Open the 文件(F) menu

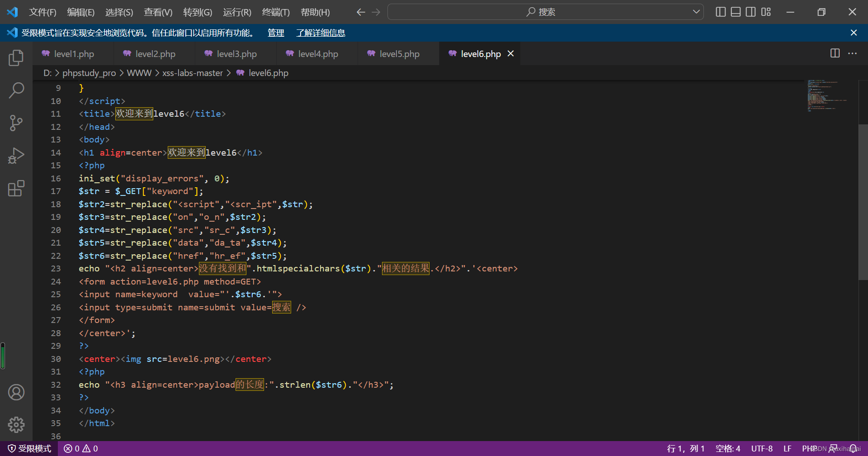coord(42,12)
